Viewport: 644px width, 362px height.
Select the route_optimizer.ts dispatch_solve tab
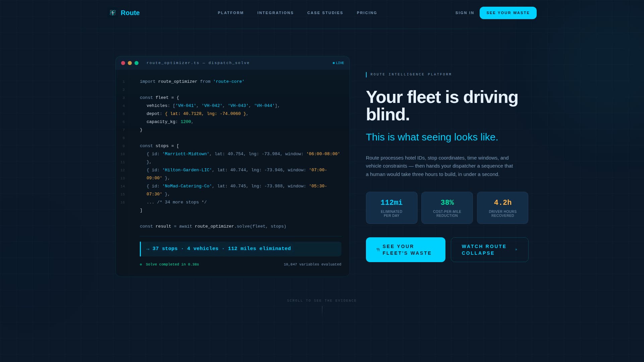[x=198, y=63]
